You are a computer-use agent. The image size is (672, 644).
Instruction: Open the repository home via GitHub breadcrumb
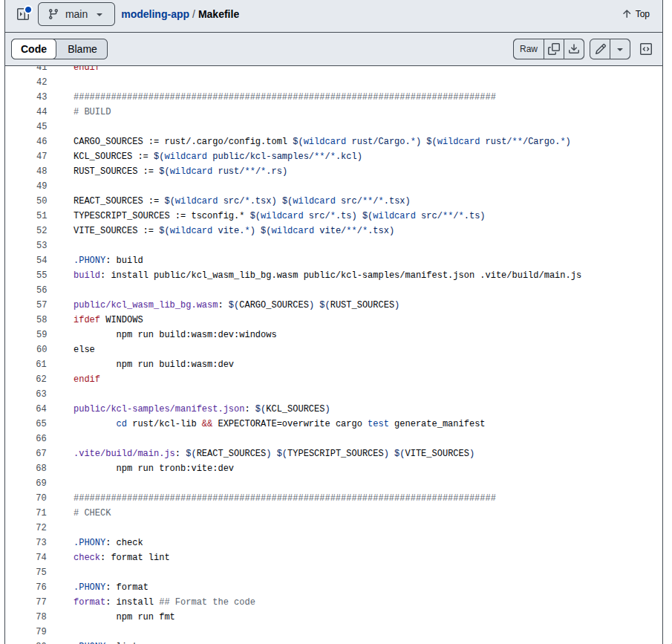157,13
